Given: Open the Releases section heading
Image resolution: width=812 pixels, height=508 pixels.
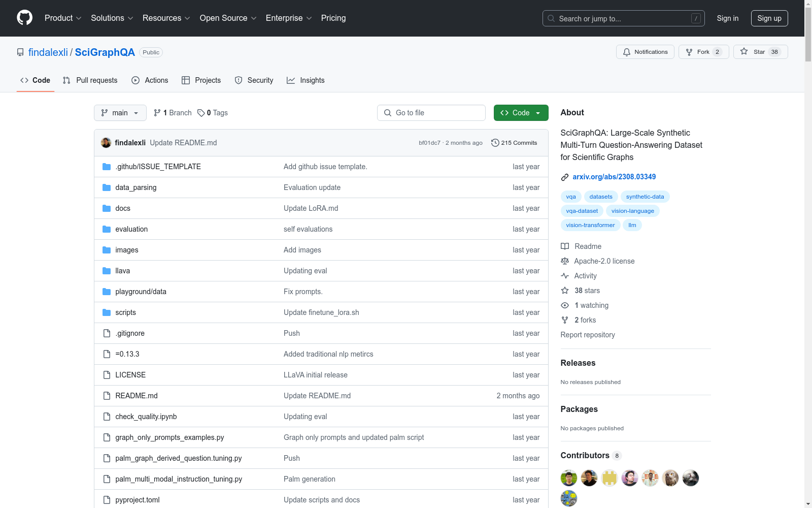Looking at the screenshot, I should click(x=578, y=363).
